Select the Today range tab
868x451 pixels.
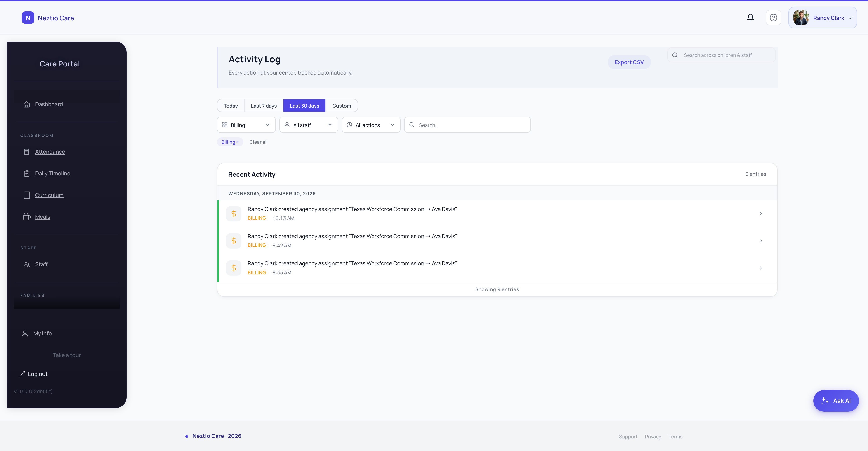231,106
